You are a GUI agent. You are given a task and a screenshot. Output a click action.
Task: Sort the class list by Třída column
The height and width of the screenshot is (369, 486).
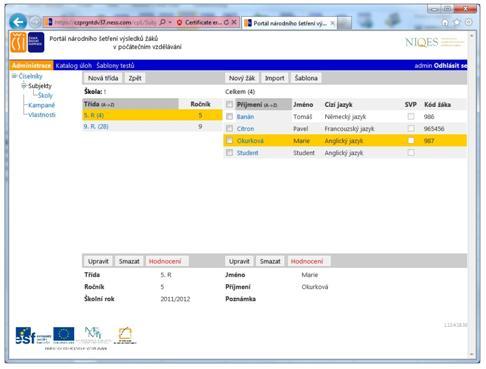(x=130, y=104)
